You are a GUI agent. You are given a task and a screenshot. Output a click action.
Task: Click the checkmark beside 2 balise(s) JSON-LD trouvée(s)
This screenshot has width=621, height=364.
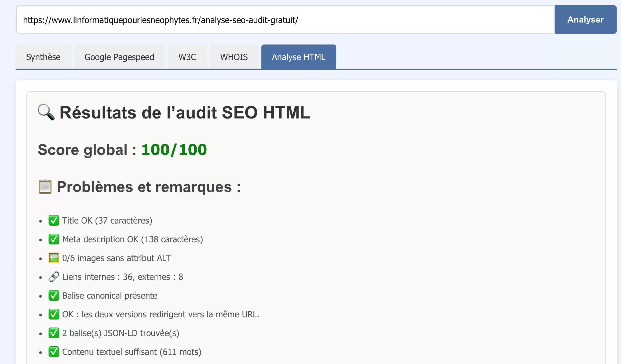54,333
